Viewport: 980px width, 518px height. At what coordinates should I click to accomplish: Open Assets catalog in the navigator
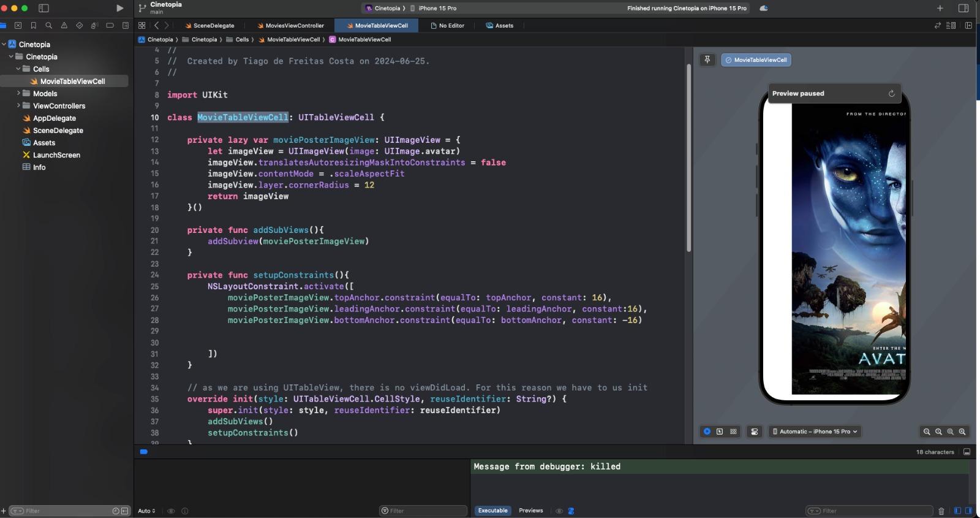[x=44, y=143]
